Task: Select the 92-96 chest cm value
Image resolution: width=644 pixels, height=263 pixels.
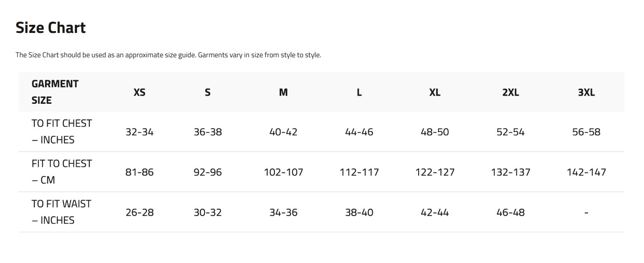Action: 207,172
